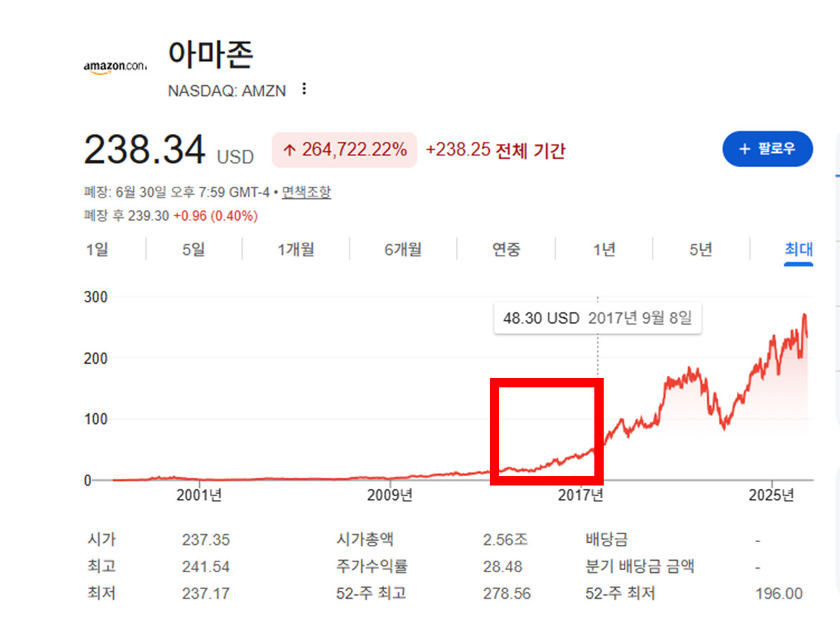
Task: Click the 52-주 최고 label
Action: click(x=371, y=593)
